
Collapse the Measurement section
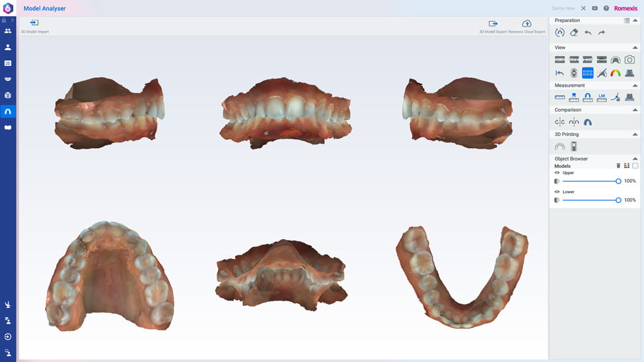tap(635, 85)
